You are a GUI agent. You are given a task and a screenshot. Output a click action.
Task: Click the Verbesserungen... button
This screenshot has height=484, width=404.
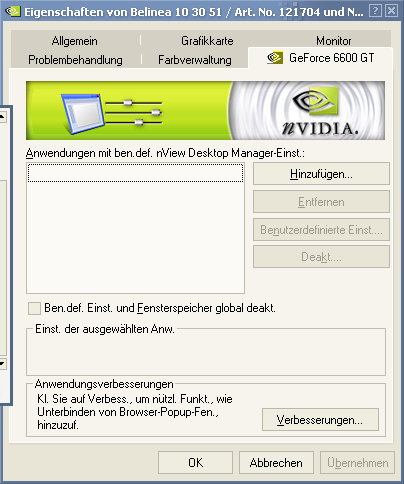click(320, 420)
